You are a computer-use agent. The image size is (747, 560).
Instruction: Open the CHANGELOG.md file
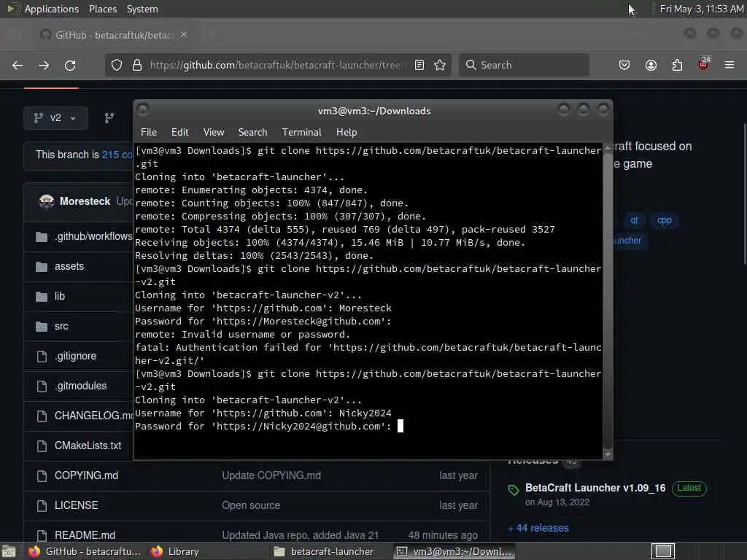(93, 416)
